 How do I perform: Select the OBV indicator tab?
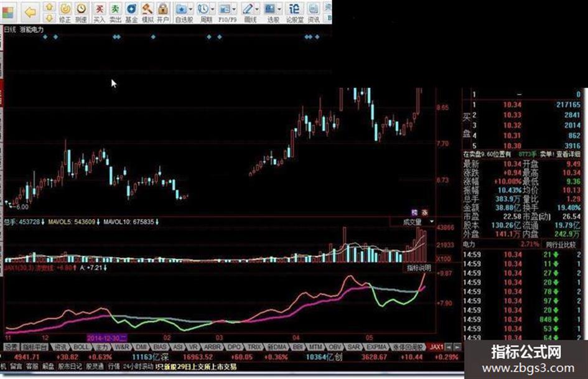click(x=335, y=347)
